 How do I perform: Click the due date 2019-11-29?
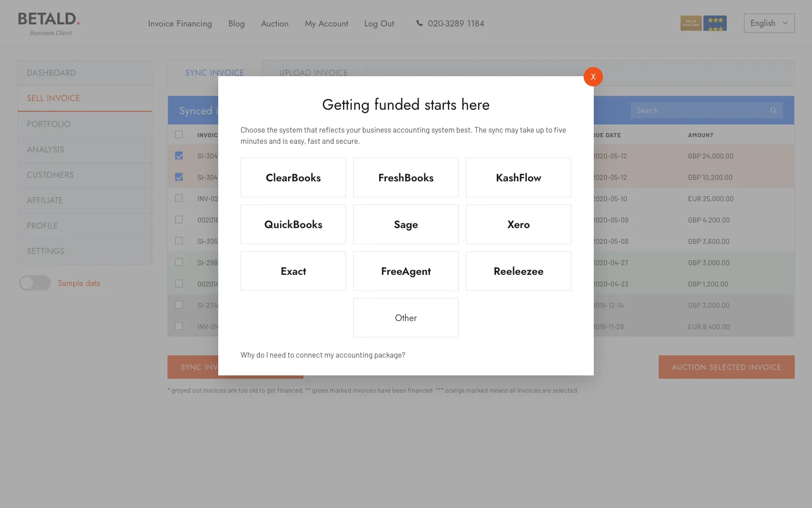609,327
